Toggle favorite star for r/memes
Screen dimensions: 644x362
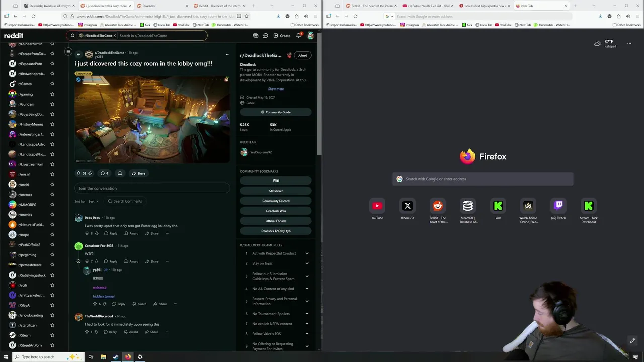pyautogui.click(x=52, y=195)
